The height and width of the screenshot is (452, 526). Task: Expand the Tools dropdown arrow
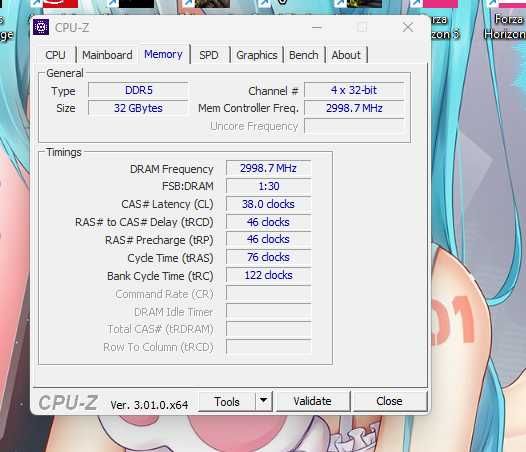264,401
